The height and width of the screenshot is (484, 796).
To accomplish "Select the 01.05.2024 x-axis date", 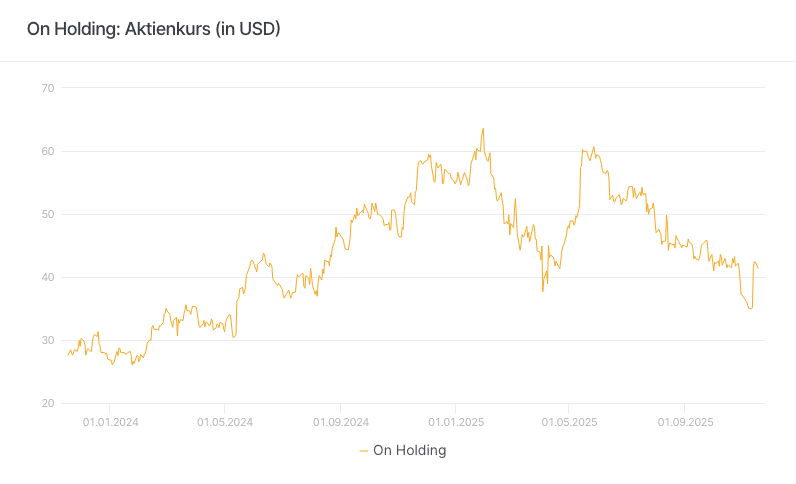I will 225,422.
